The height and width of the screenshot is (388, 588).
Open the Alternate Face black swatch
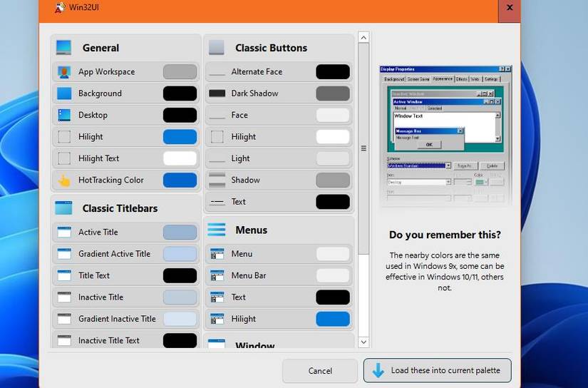[333, 71]
